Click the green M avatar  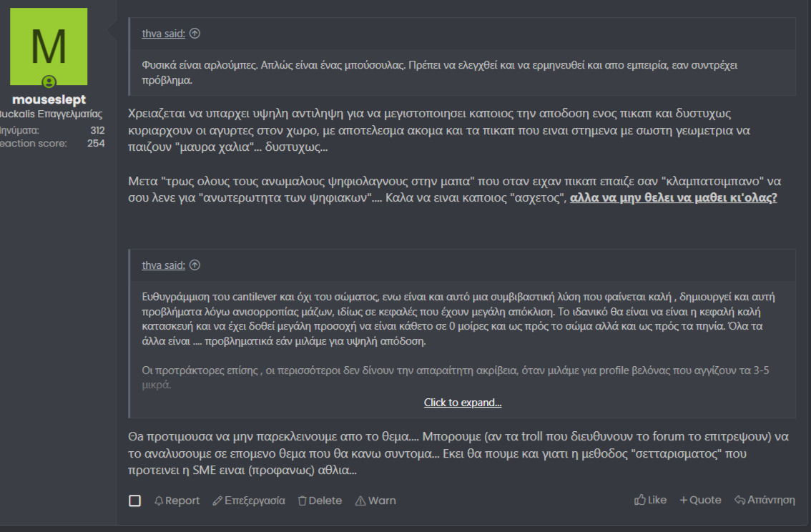(49, 46)
